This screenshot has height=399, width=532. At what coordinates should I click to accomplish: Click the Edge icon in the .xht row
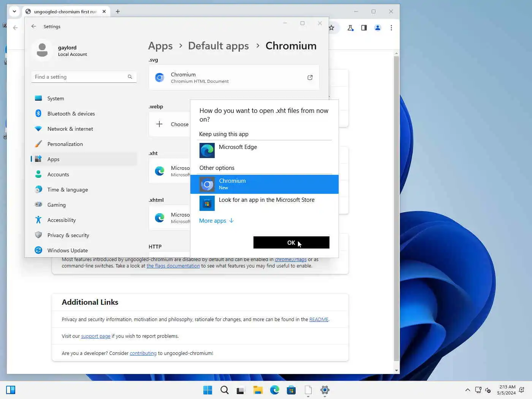click(160, 171)
